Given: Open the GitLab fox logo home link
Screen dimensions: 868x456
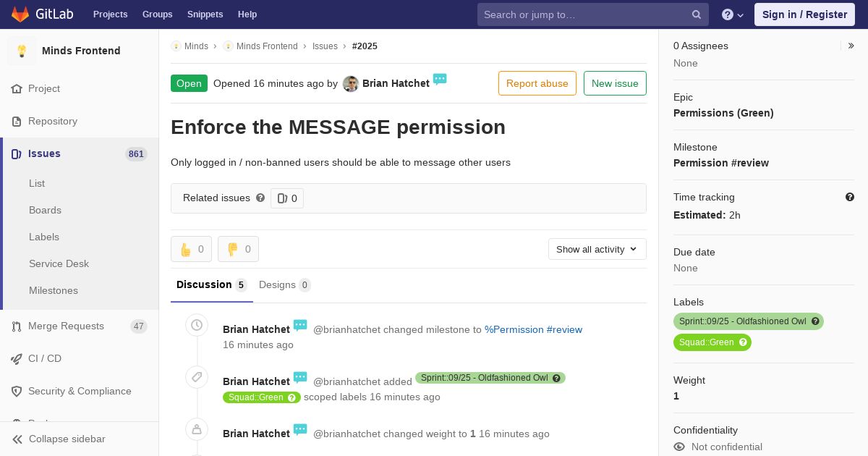Looking at the screenshot, I should tap(20, 14).
